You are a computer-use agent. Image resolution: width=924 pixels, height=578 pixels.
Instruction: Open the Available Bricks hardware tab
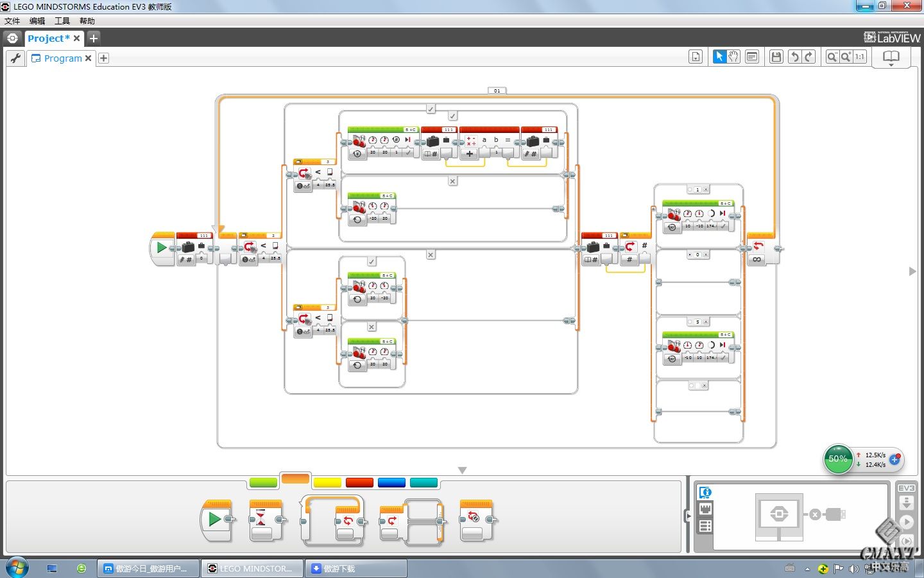(705, 527)
